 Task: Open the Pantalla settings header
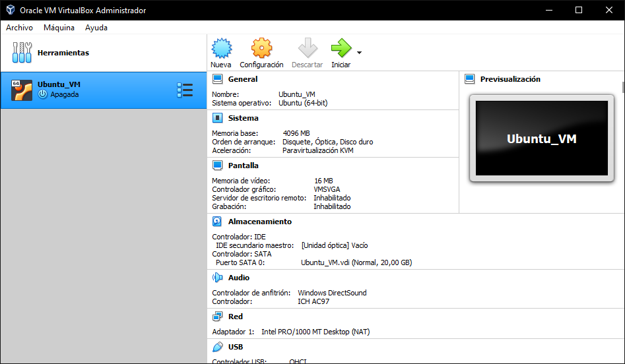(243, 166)
